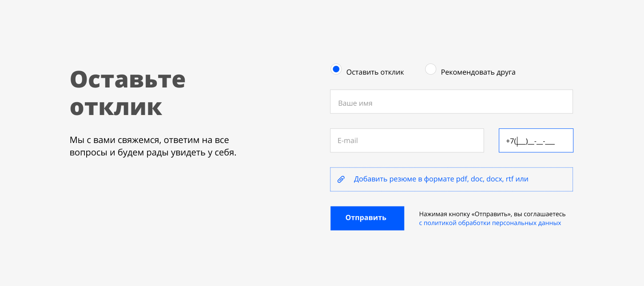This screenshot has width=644, height=286.
Task: Click the paperclip attachment icon
Action: (341, 179)
